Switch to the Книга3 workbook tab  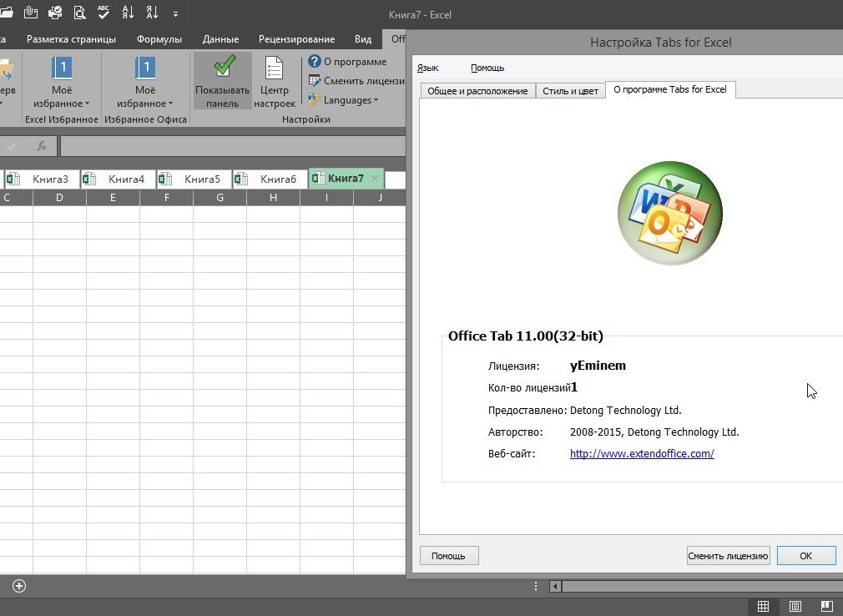[x=43, y=179]
